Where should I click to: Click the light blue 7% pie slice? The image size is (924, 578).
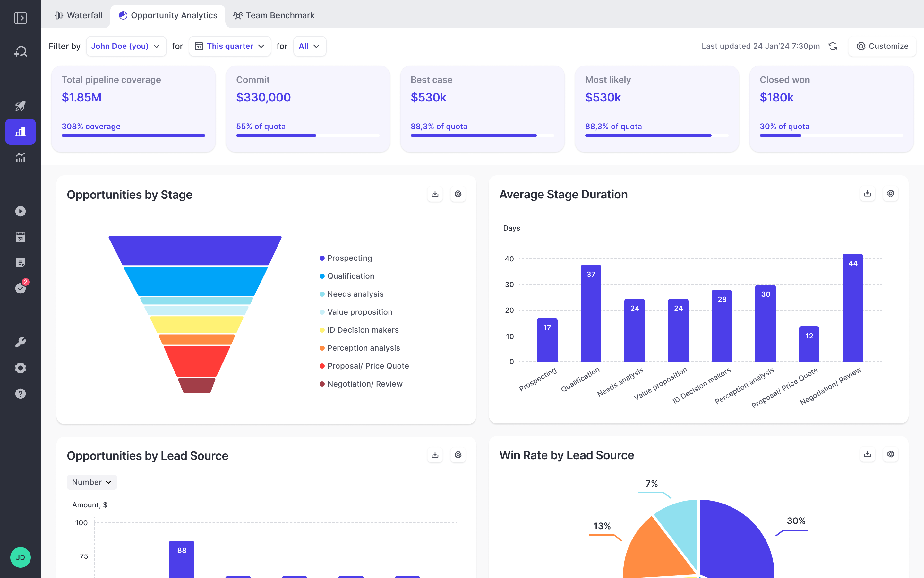click(681, 530)
